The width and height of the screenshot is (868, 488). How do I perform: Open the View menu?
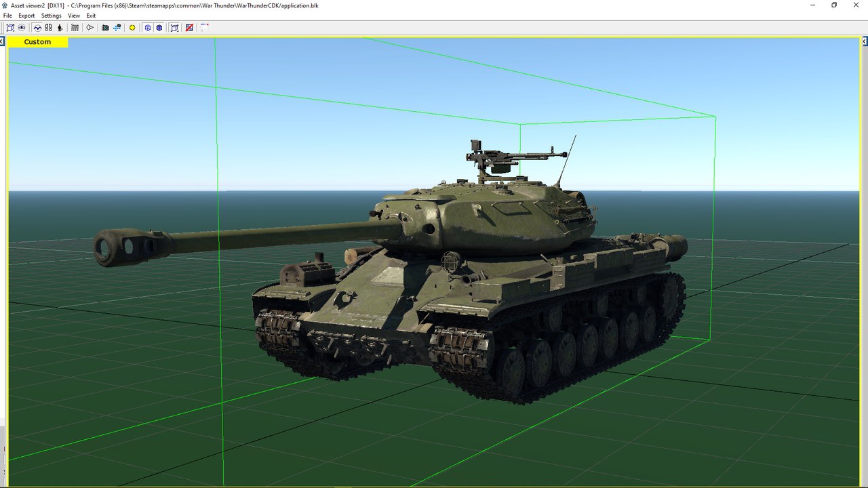click(x=74, y=16)
